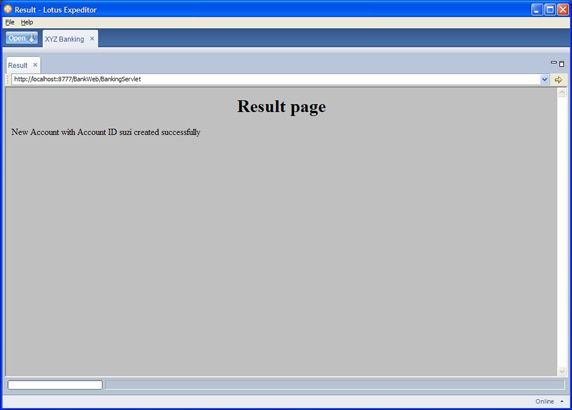Image resolution: width=572 pixels, height=410 pixels.
Task: Click the URL address field
Action: click(x=275, y=79)
